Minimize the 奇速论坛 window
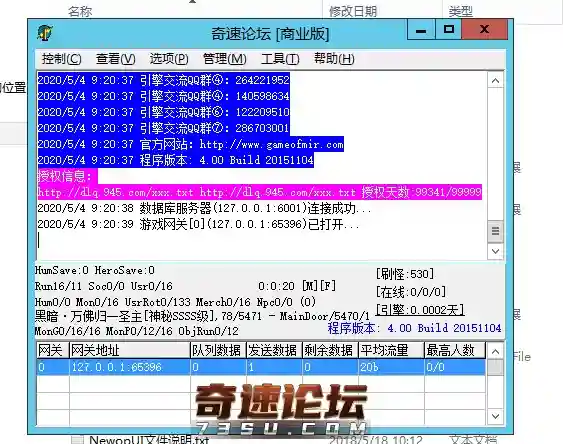The height and width of the screenshot is (444, 563). pos(421,30)
